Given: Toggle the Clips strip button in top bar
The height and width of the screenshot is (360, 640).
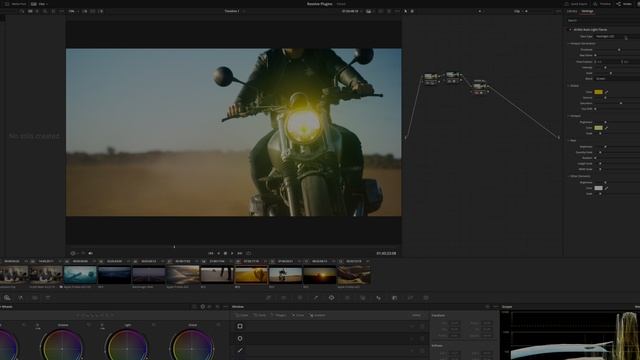Looking at the screenshot, I should (39, 4).
